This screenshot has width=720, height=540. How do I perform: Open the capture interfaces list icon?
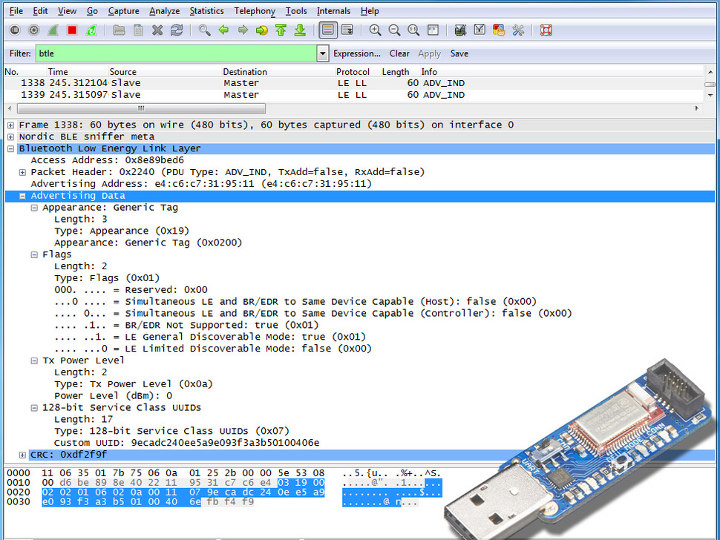pyautogui.click(x=15, y=30)
